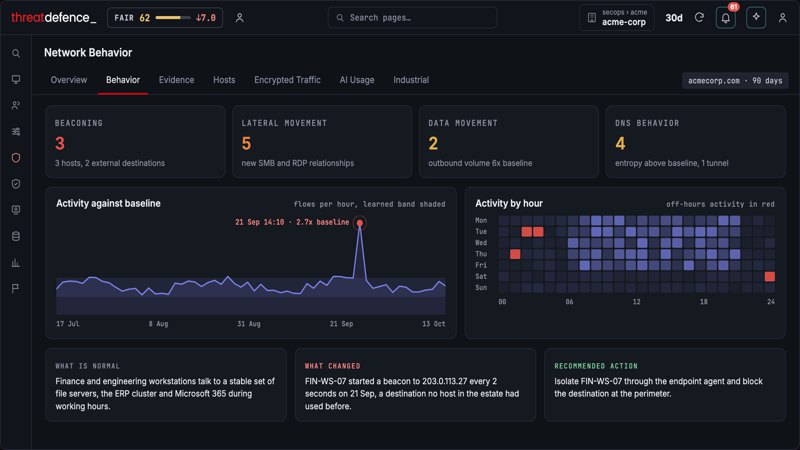Switch to the Hosts tab
The width and height of the screenshot is (800, 450).
pos(224,80)
